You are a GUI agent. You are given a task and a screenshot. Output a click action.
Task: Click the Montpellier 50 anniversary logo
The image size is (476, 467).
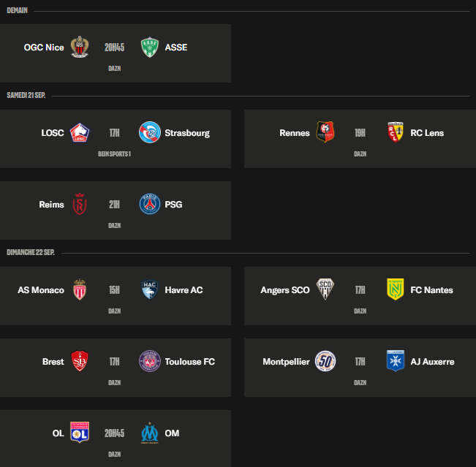(325, 361)
